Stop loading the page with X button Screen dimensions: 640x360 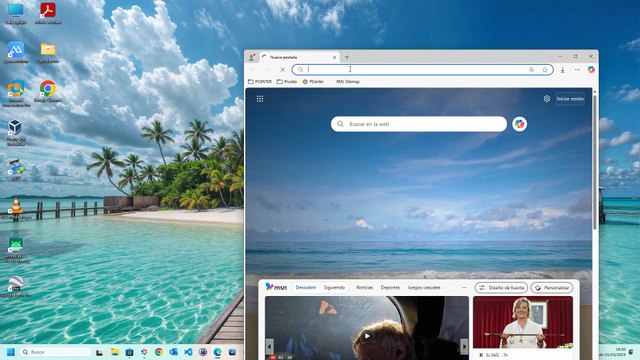[x=282, y=70]
